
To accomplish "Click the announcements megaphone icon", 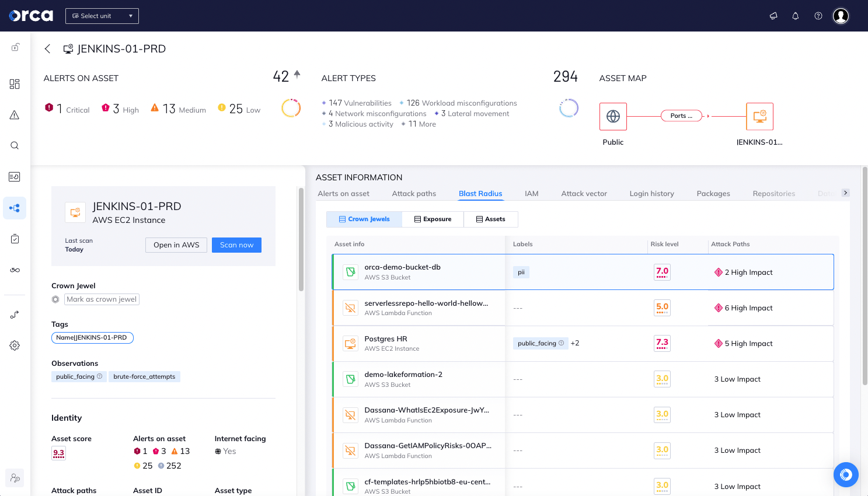I will click(773, 16).
